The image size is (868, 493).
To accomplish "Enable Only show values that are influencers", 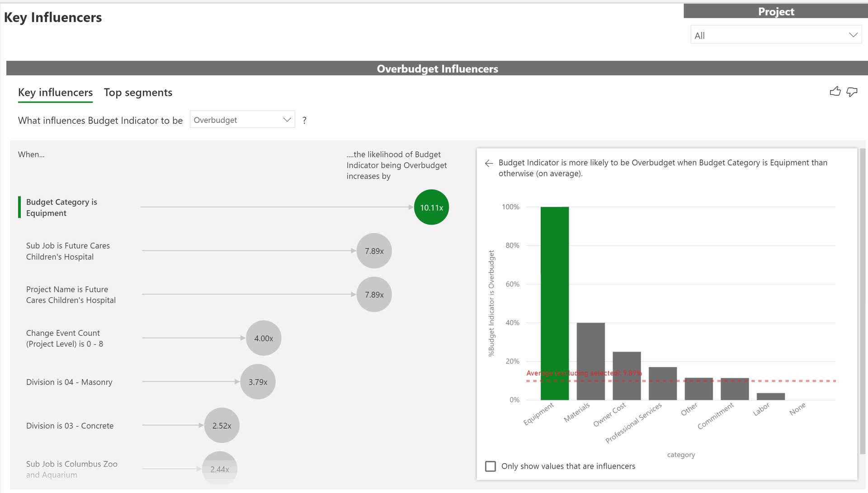I will coord(491,466).
